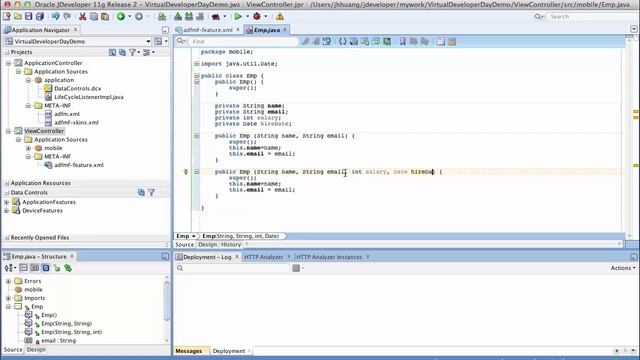Click Structure sort options icon
640x360 pixels.
10,268
